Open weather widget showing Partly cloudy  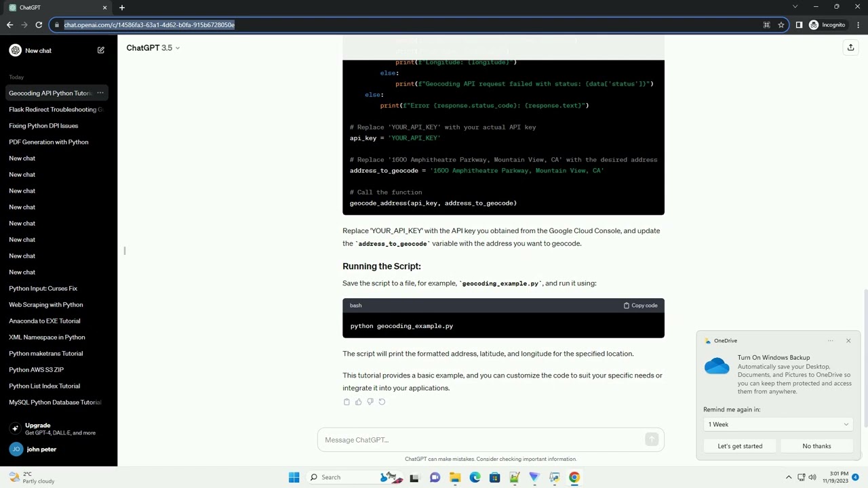pyautogui.click(x=31, y=477)
